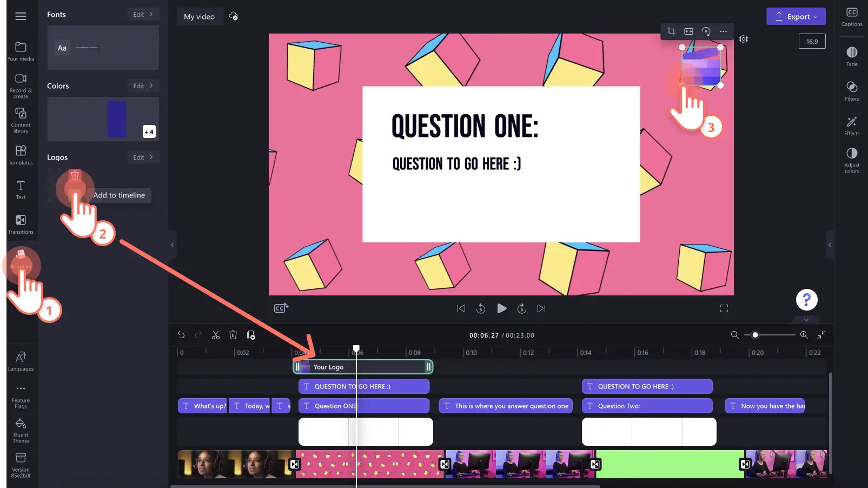868x488 pixels.
Task: Open the Export dropdown
Action: (x=796, y=16)
